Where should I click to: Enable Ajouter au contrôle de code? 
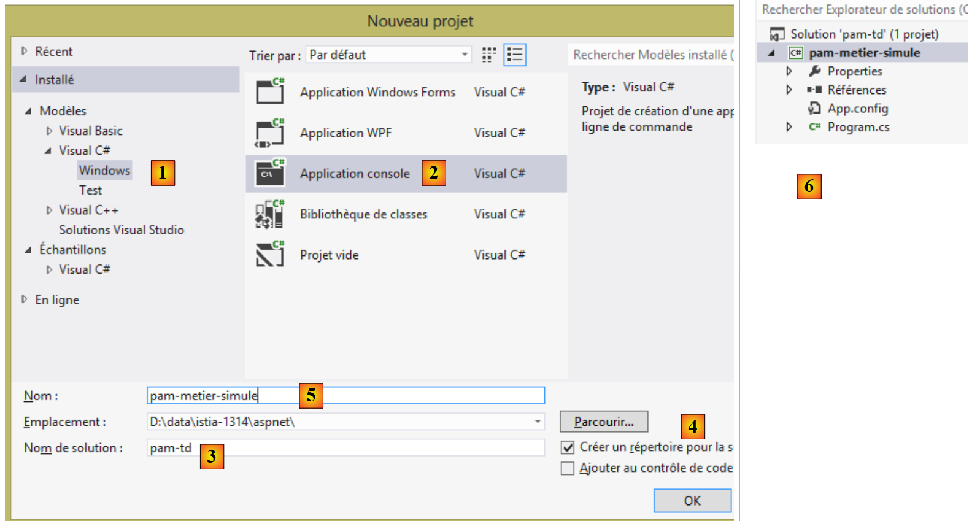point(568,468)
